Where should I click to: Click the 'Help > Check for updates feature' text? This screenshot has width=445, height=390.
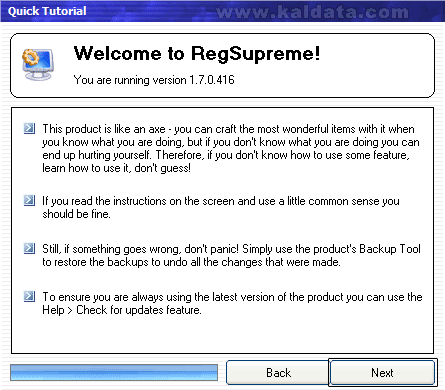[122, 310]
